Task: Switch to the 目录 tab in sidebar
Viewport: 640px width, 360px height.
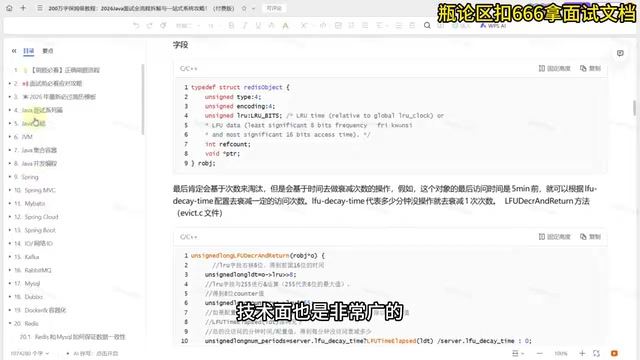Action: pyautogui.click(x=29, y=51)
